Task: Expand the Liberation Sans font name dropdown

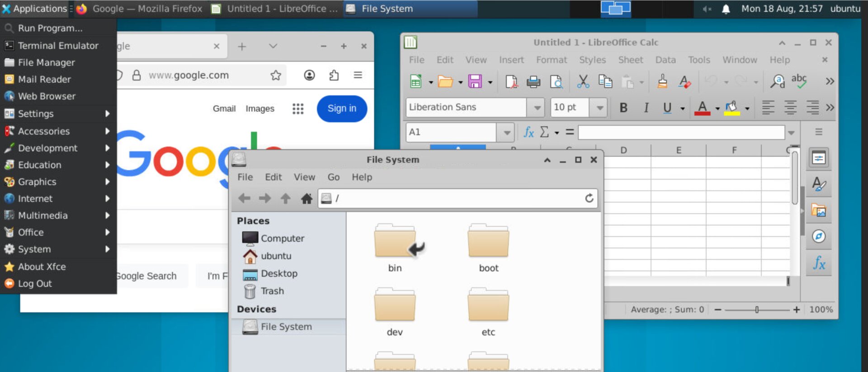Action: tap(537, 108)
